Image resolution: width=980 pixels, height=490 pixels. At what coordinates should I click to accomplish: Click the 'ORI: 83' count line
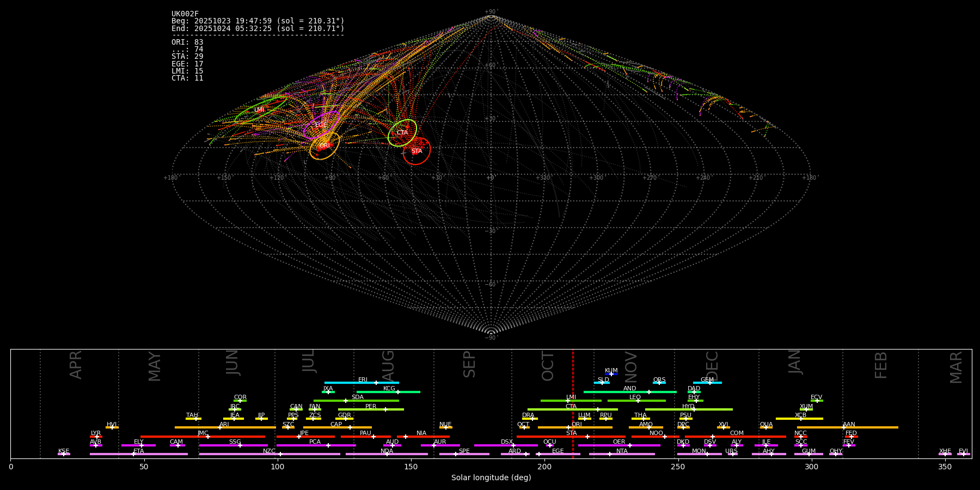click(x=187, y=42)
